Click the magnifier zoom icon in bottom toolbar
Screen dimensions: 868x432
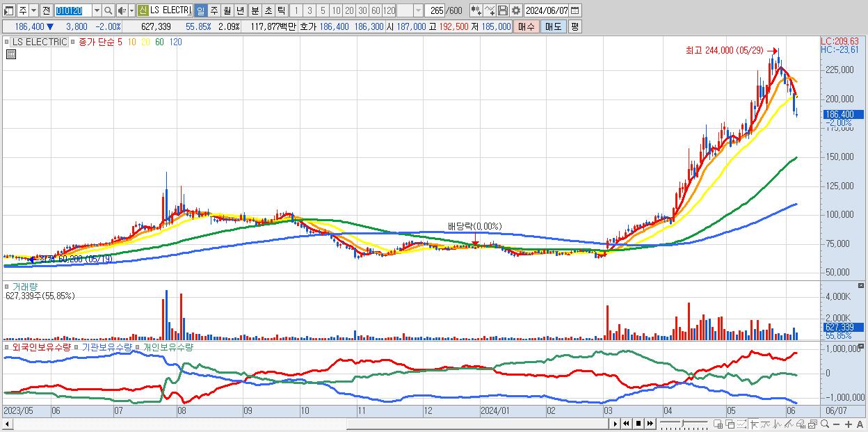825,424
